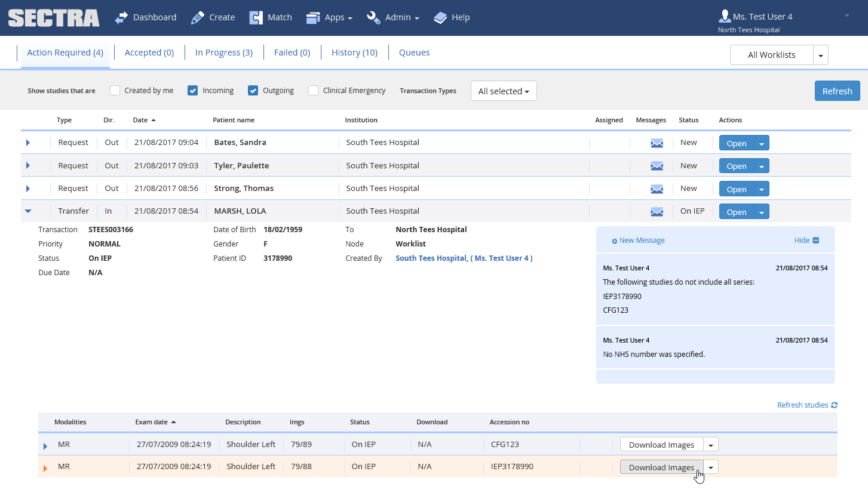Click the SECTRA logo
The width and height of the screenshot is (868, 490).
pyautogui.click(x=53, y=17)
